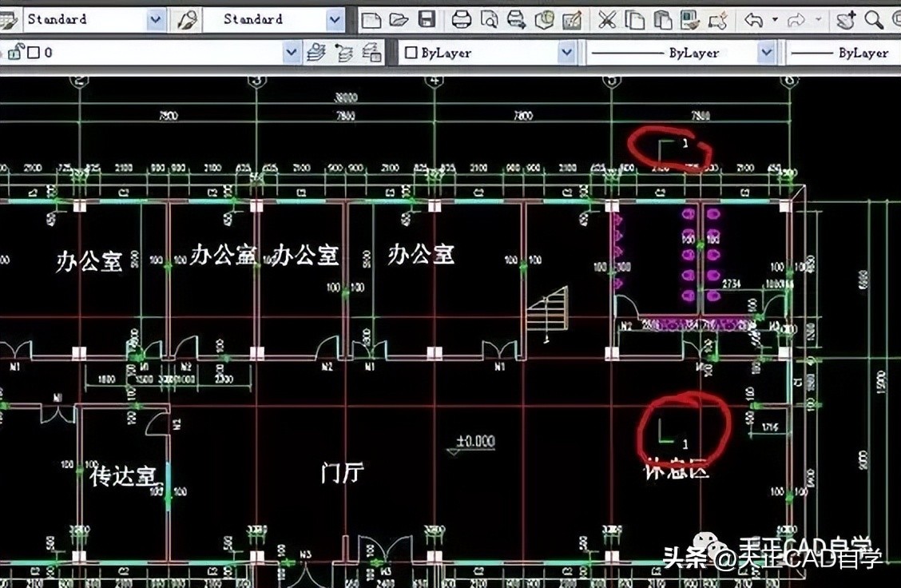Click the layer color square beside 0
This screenshot has width=901, height=588.
pyautogui.click(x=34, y=51)
